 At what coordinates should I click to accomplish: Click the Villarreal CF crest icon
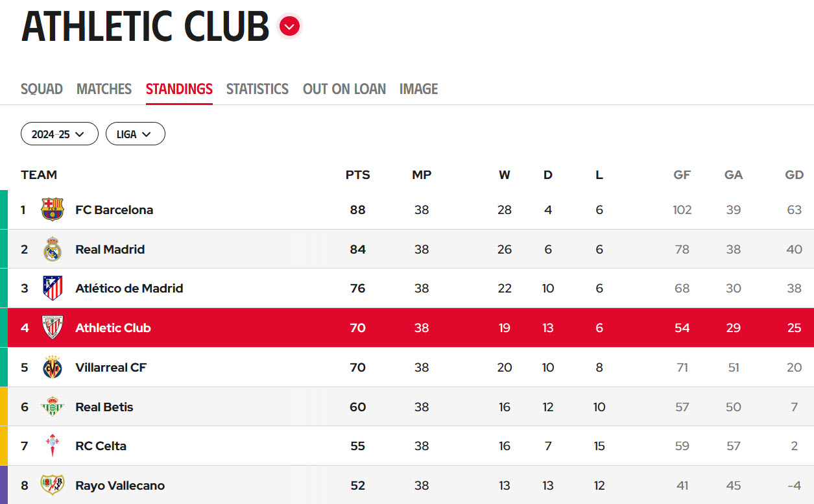click(53, 367)
